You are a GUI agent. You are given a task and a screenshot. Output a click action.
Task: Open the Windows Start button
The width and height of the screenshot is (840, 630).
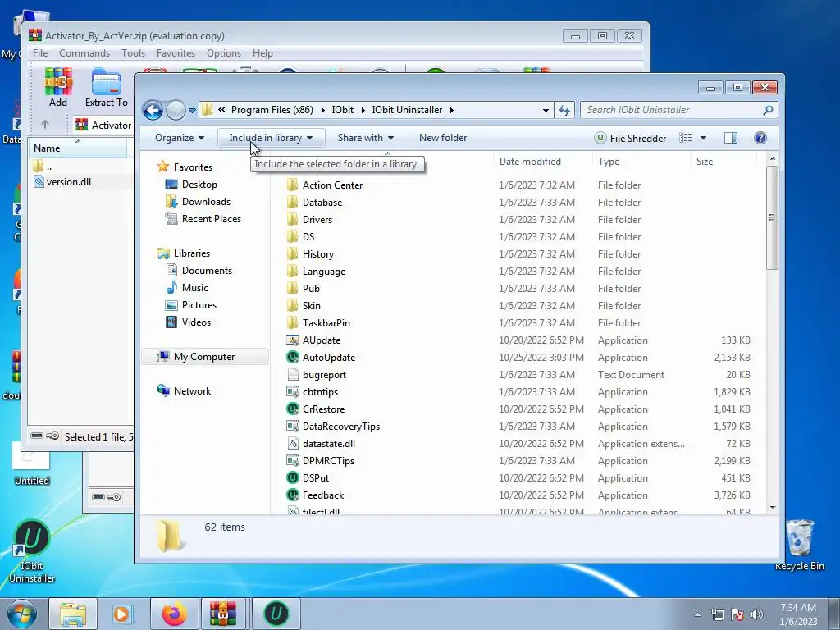22,614
